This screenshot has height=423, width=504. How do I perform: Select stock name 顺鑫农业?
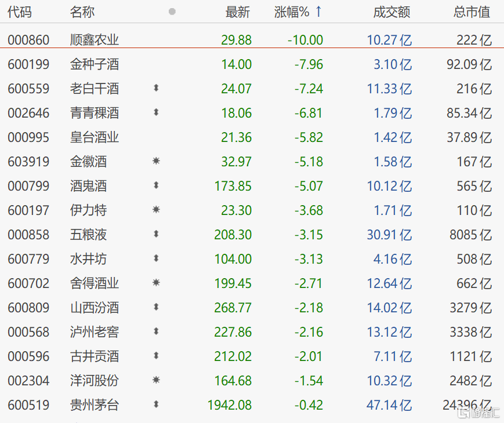coord(95,40)
